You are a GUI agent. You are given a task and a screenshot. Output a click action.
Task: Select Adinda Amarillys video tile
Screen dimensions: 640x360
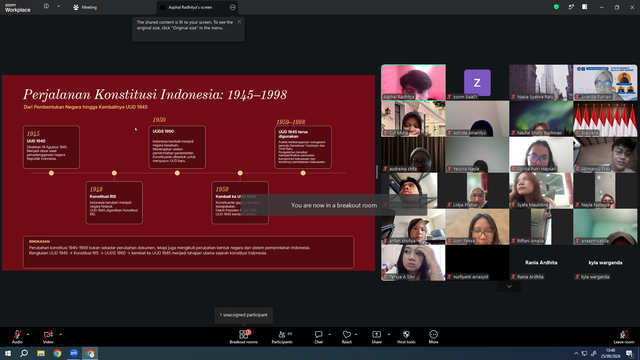[x=477, y=118]
